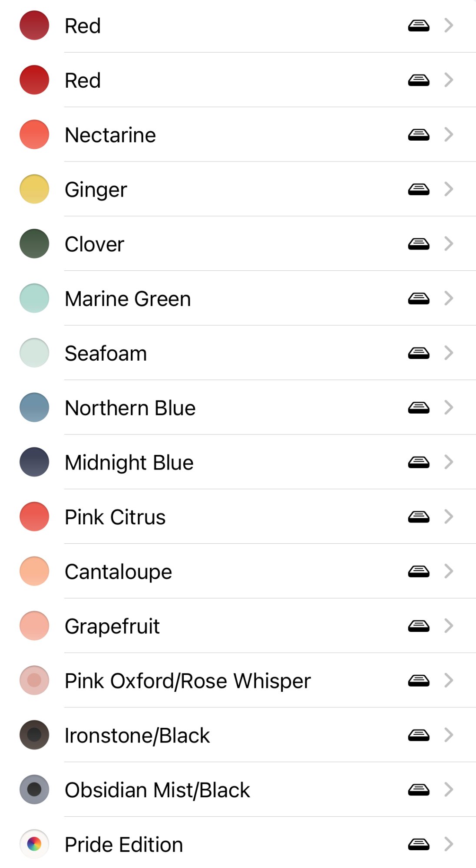476x868 pixels.
Task: Tap the band icon in Ironstone/Black row
Action: (x=419, y=735)
